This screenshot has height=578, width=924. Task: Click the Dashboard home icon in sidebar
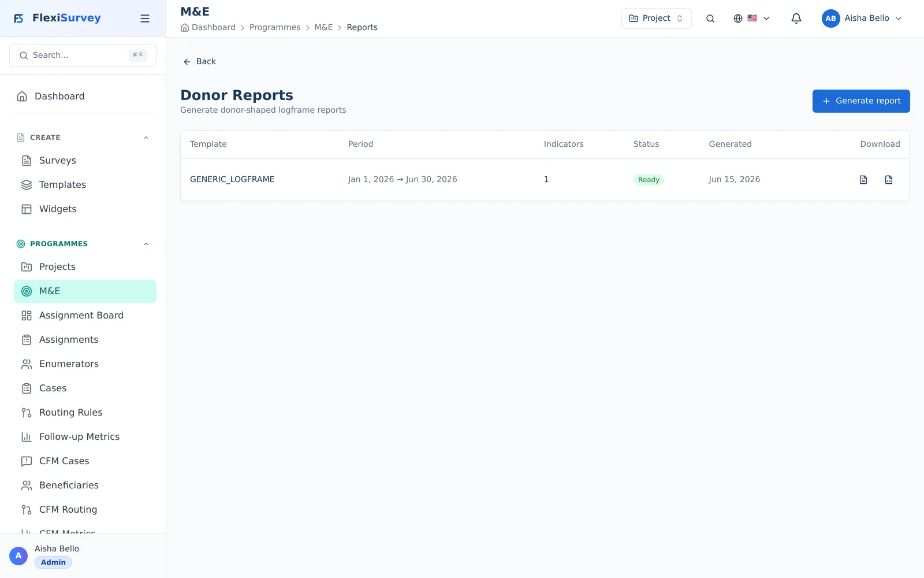tap(22, 97)
